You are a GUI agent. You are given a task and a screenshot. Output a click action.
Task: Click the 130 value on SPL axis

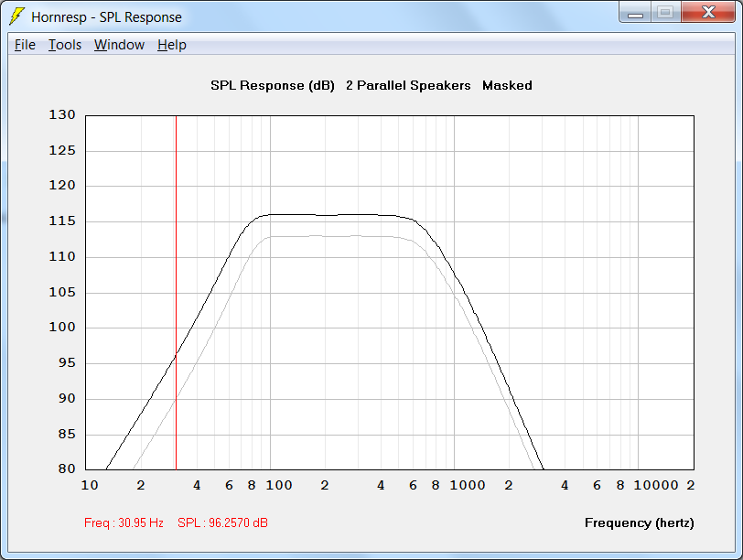click(x=62, y=115)
